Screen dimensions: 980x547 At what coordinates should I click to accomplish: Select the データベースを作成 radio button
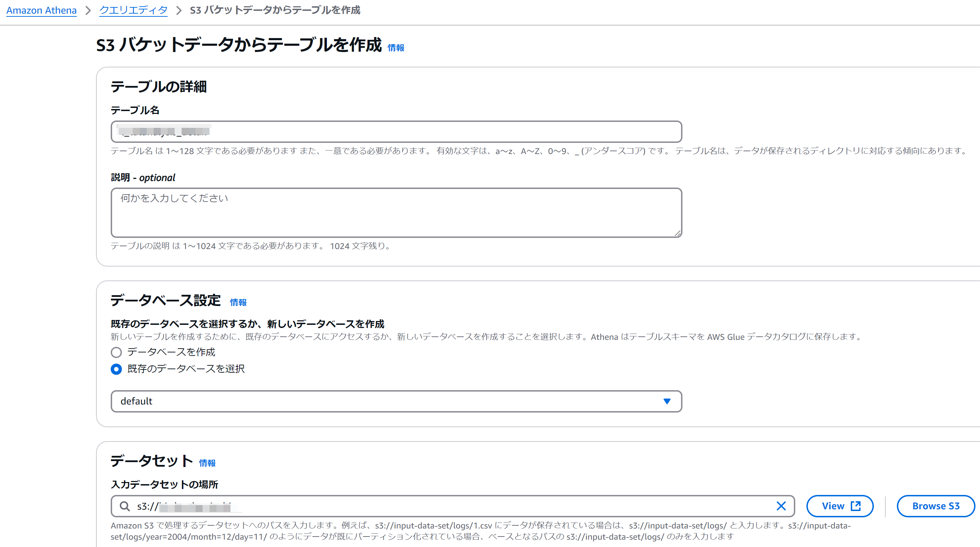click(116, 352)
